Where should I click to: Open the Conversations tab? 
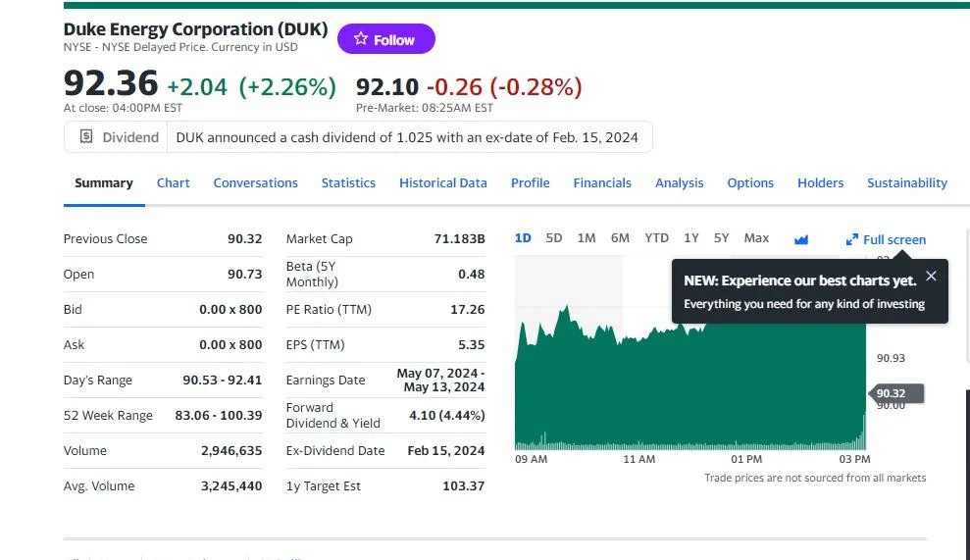pyautogui.click(x=255, y=182)
